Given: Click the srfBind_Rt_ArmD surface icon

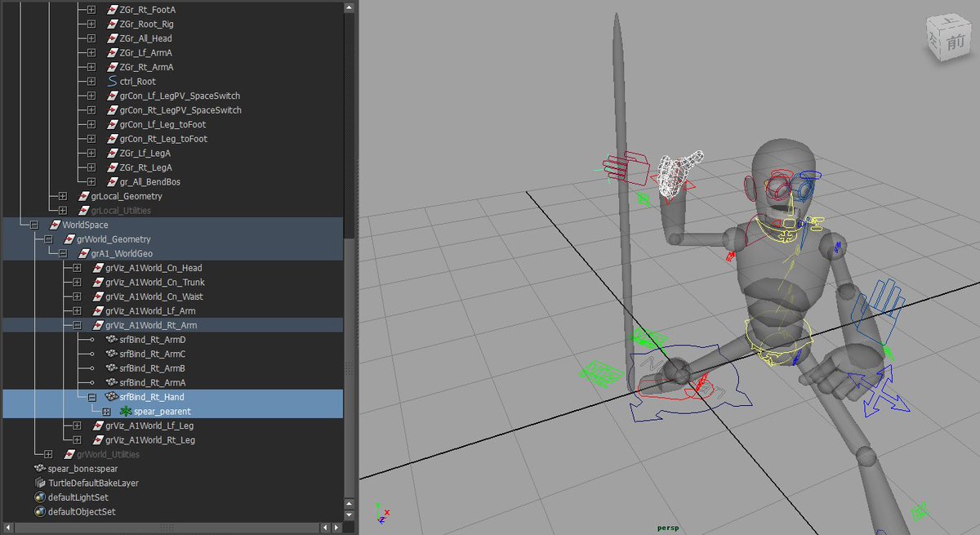Looking at the screenshot, I should click(x=112, y=340).
